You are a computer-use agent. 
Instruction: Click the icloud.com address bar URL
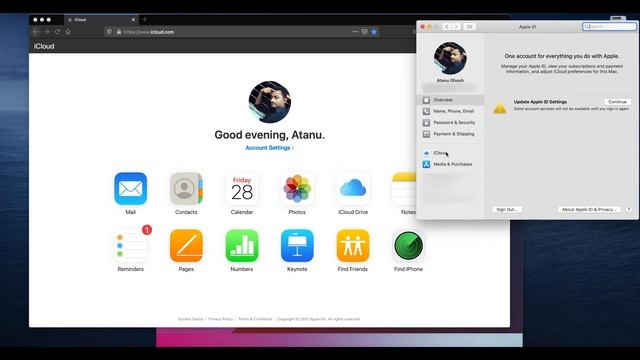[149, 32]
